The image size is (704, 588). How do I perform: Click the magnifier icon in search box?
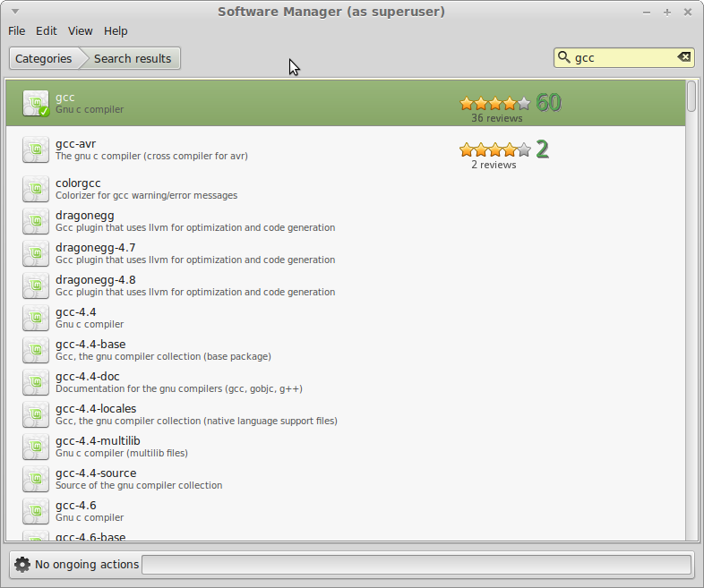click(563, 57)
